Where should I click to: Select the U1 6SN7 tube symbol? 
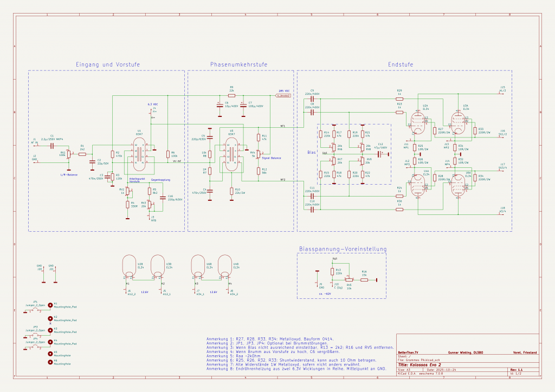139,154
